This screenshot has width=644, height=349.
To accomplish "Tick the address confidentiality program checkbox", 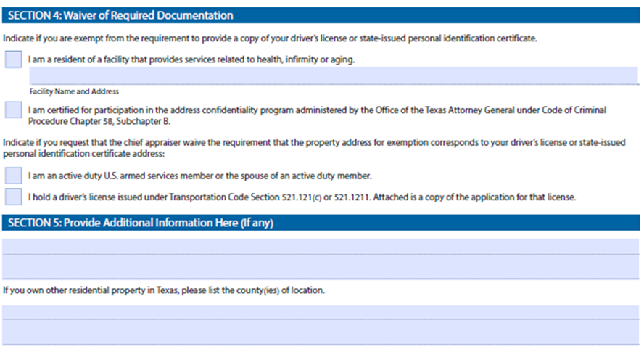I will pyautogui.click(x=13, y=110).
